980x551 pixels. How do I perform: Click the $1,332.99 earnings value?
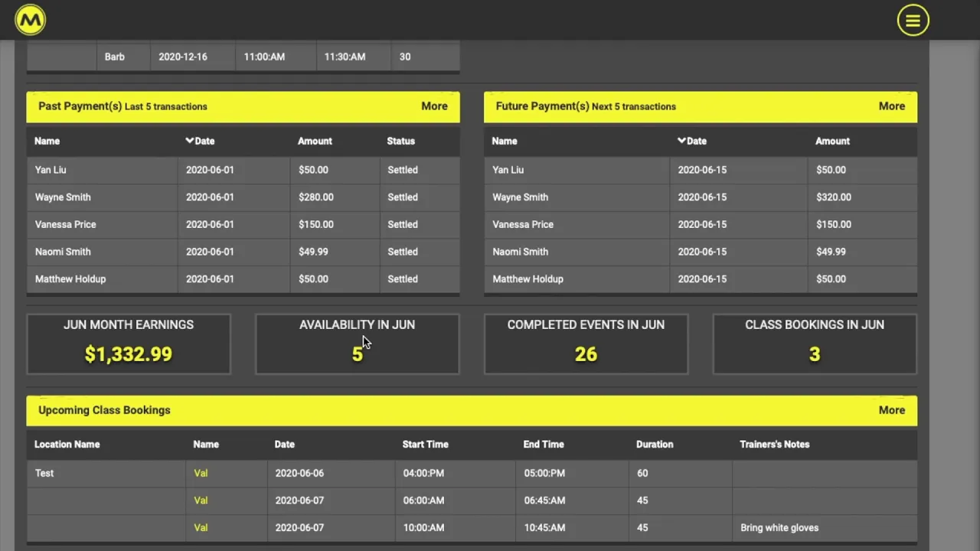pos(129,354)
